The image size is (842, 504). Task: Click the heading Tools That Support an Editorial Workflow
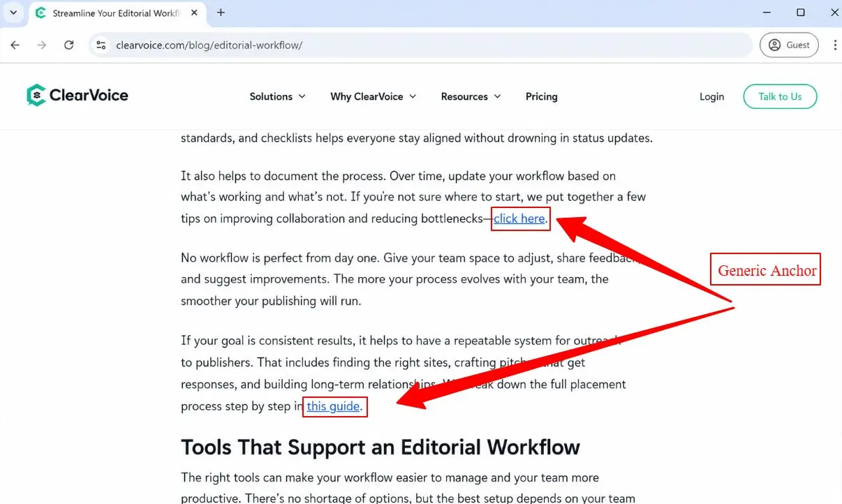pos(381,447)
